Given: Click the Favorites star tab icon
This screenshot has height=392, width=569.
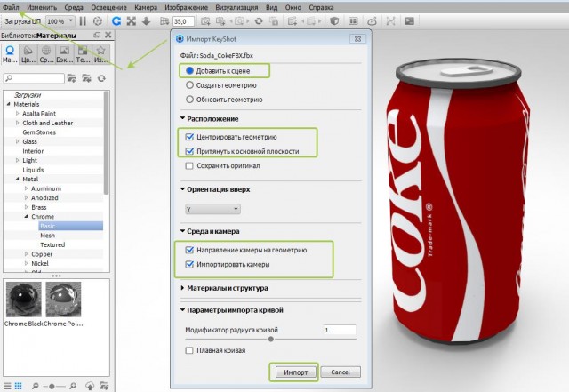Looking at the screenshot, I should click(x=100, y=53).
